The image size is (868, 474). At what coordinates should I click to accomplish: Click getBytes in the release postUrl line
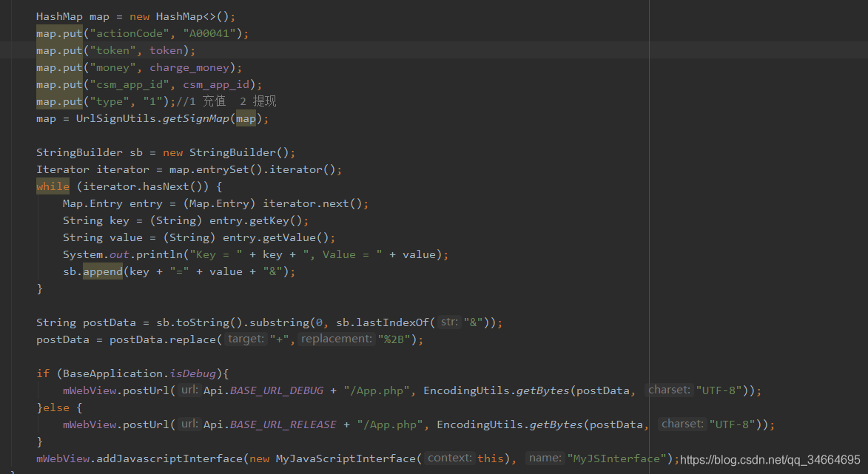point(556,424)
